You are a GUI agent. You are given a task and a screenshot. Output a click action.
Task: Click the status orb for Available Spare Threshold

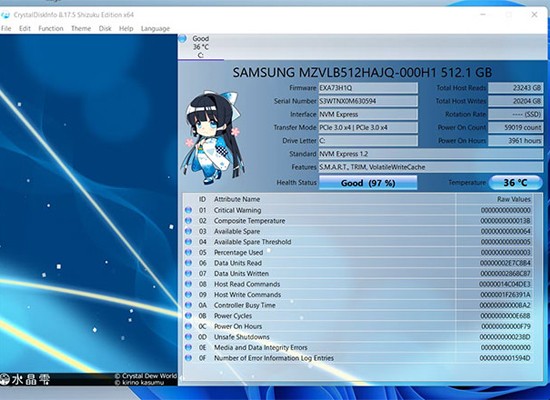point(189,242)
